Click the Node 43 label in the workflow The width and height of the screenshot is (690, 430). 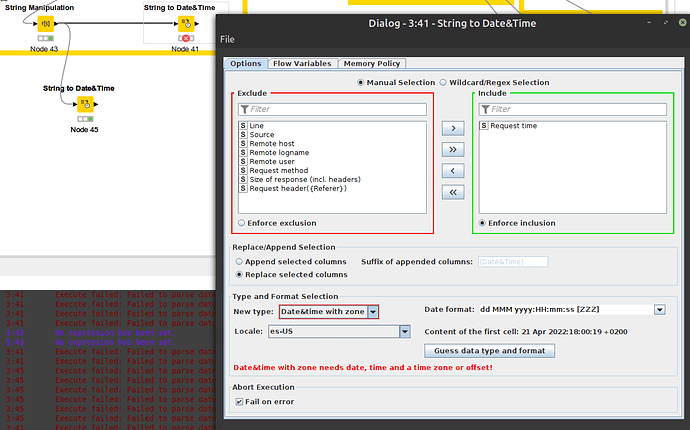[x=44, y=49]
